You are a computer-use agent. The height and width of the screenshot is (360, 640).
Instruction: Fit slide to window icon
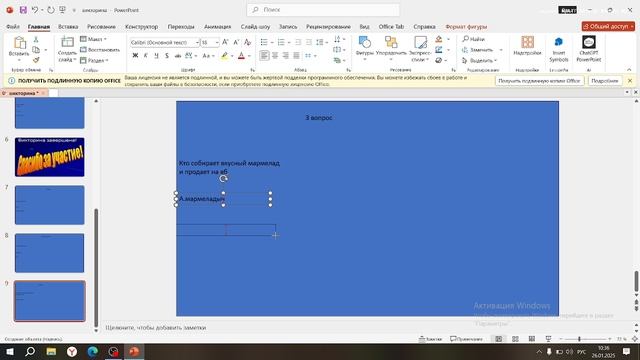[635, 339]
